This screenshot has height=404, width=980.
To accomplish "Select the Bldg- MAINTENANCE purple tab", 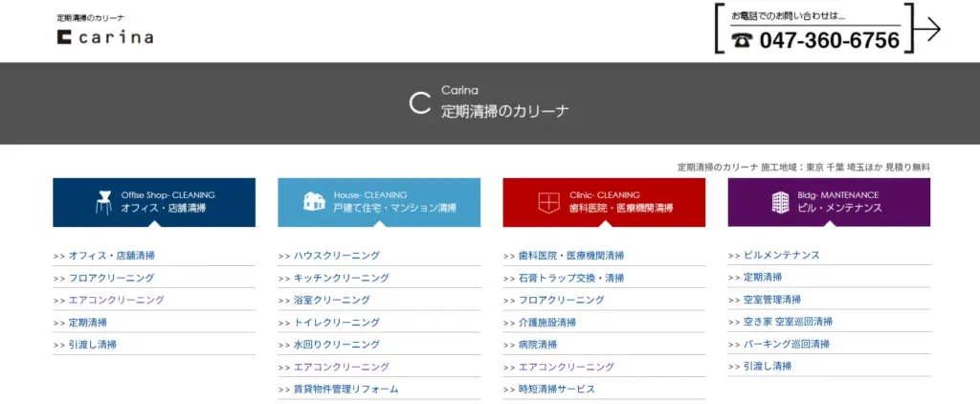I will [x=829, y=202].
